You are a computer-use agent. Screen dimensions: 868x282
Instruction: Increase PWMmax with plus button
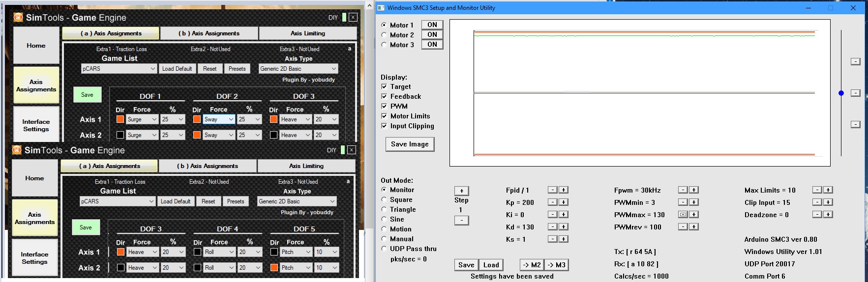(x=693, y=214)
